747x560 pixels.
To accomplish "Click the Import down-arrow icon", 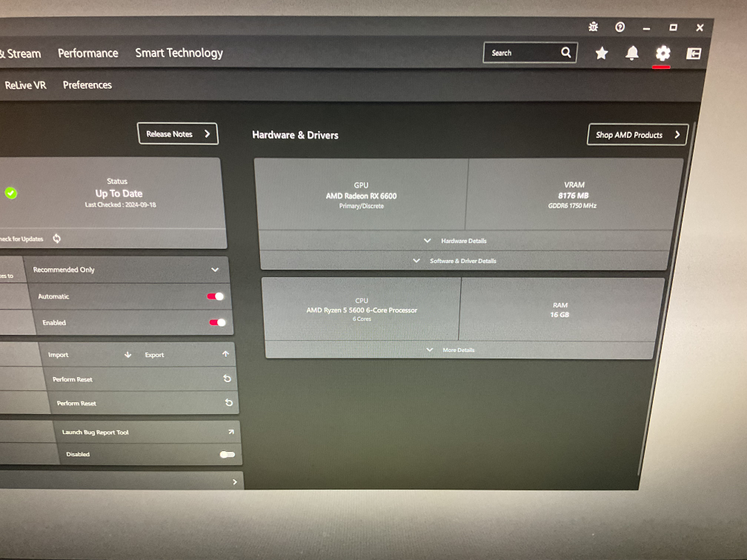I will [127, 355].
